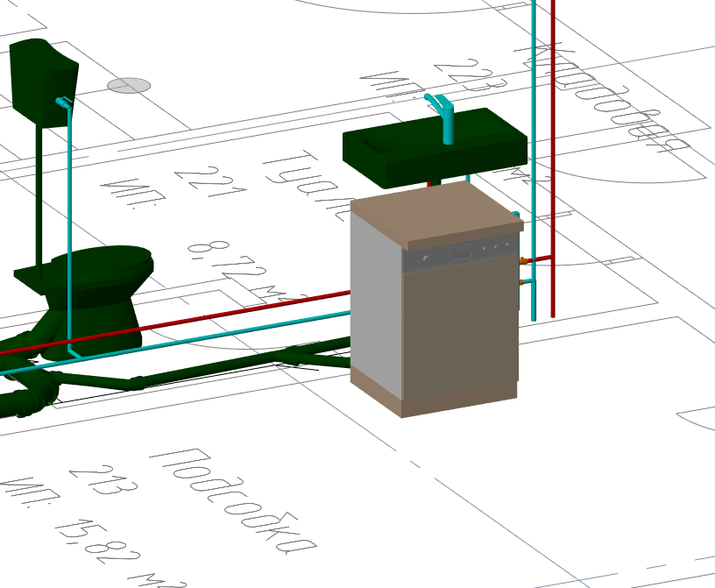Click the dishwasher control panel display

pos(461,251)
